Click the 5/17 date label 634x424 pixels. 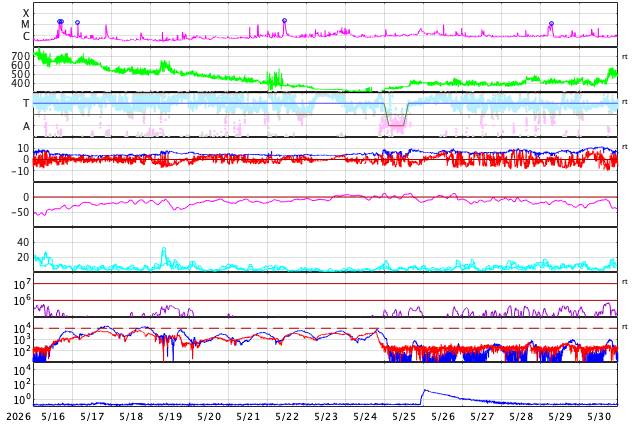[92, 417]
